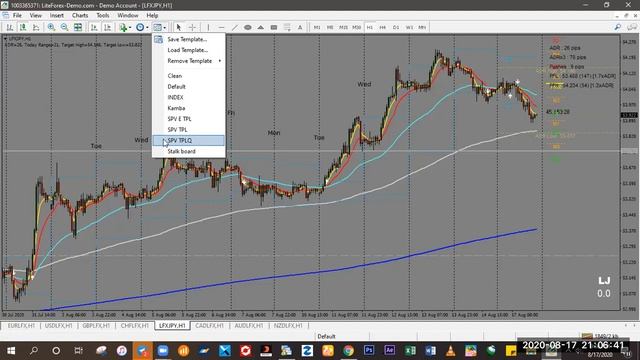
Task: Select the bar chart type icon
Action: pyautogui.click(x=10, y=27)
